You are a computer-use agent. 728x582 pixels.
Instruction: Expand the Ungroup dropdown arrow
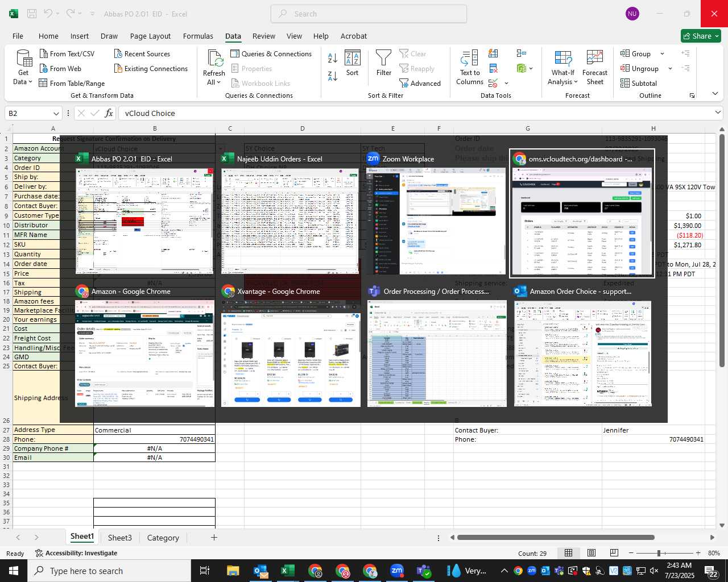point(670,69)
